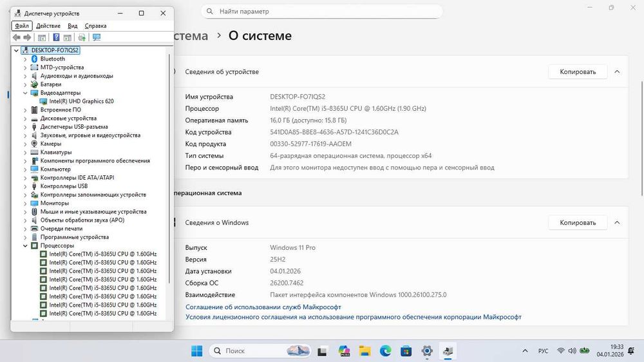
Task: Click the Show/Hide console tree toolbar icon
Action: pos(42,37)
